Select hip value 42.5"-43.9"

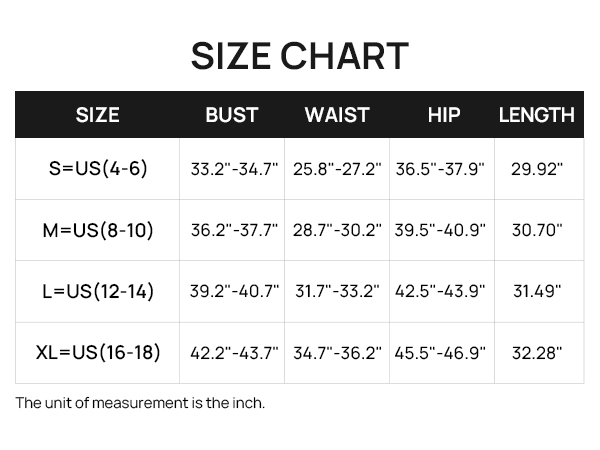click(x=440, y=291)
